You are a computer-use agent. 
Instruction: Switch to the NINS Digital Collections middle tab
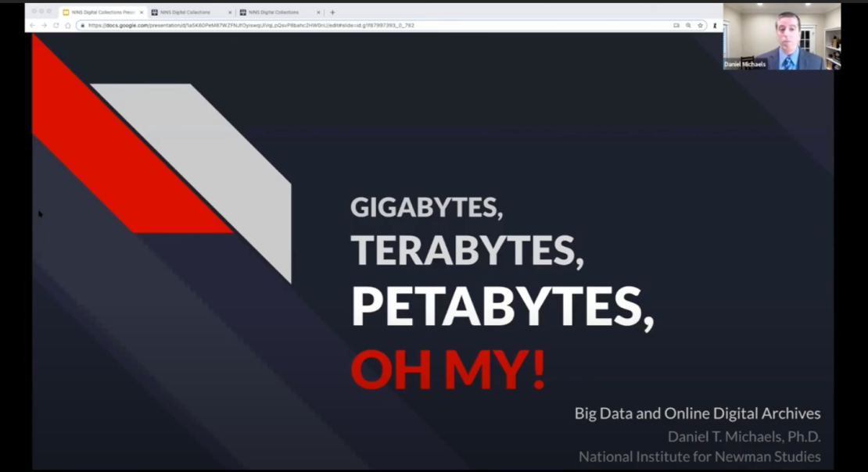(x=186, y=13)
